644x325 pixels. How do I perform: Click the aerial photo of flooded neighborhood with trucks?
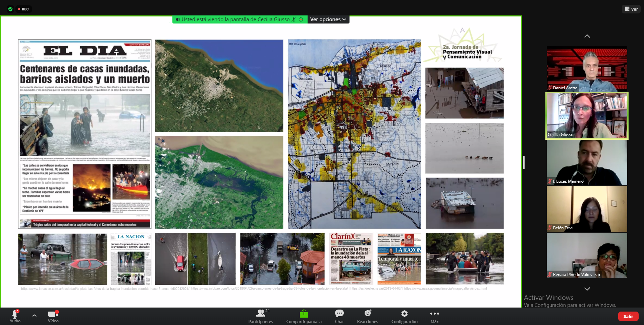[x=282, y=259]
